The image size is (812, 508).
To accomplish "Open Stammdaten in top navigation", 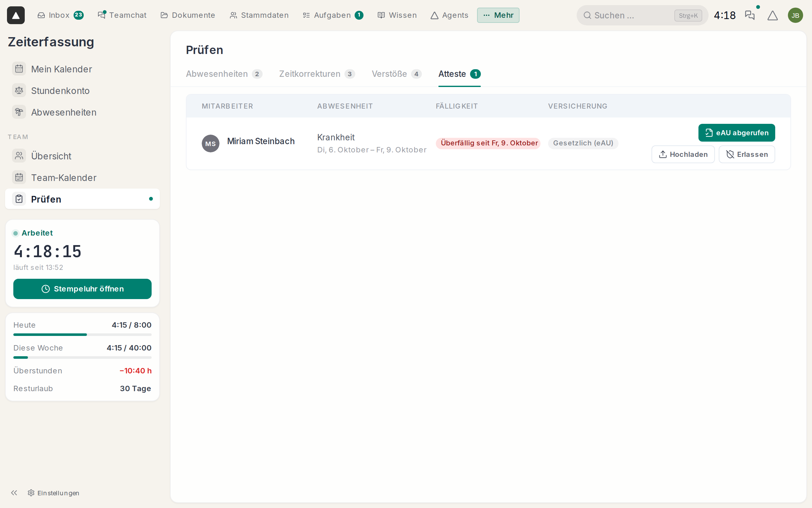I will [259, 15].
